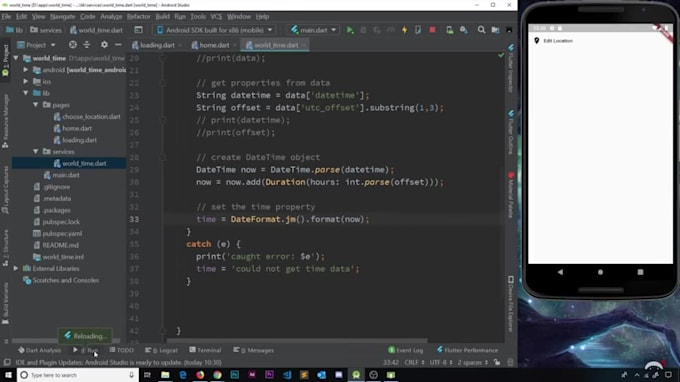Open AVD Manager toolbar icon

click(450, 30)
